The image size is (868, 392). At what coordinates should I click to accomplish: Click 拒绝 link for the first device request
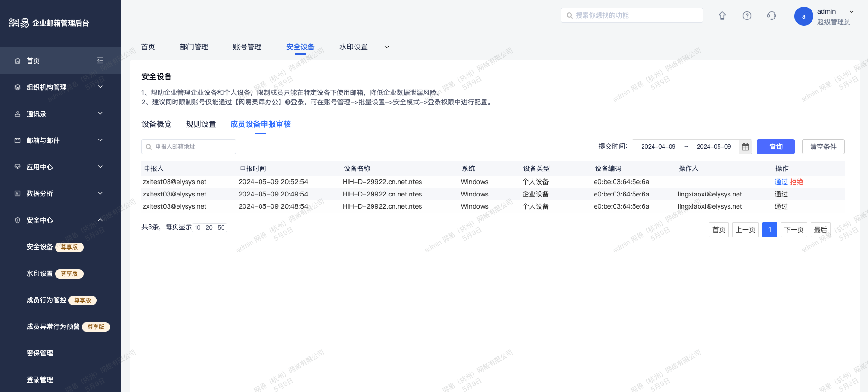point(796,182)
